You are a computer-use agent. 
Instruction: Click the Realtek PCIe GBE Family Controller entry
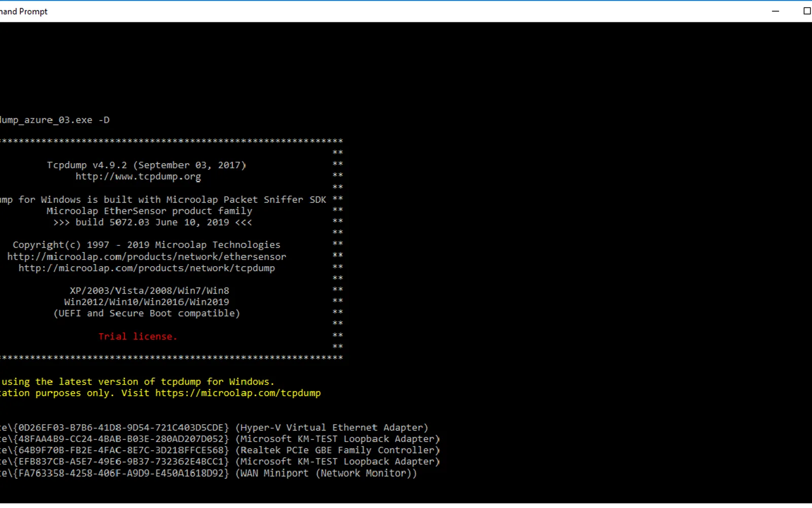220,450
